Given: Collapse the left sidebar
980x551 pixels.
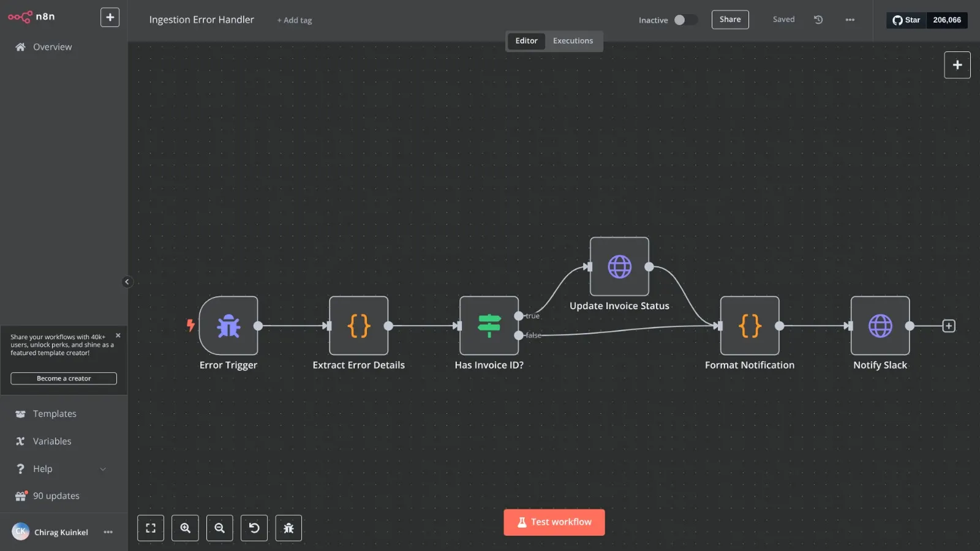Looking at the screenshot, I should [x=127, y=282].
